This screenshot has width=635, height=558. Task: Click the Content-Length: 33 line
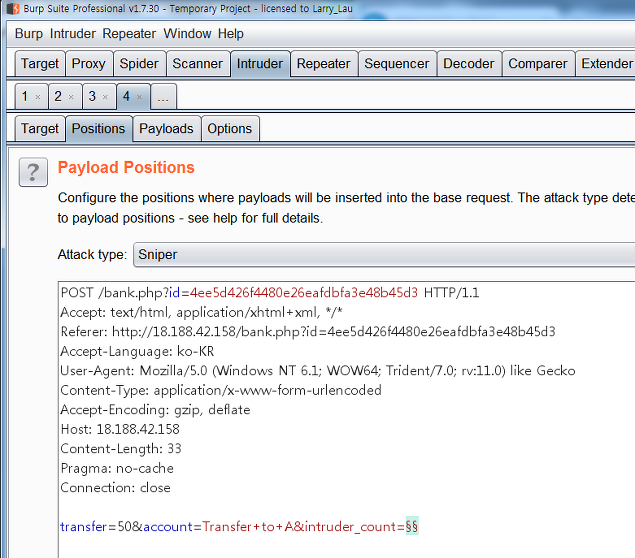tap(121, 448)
